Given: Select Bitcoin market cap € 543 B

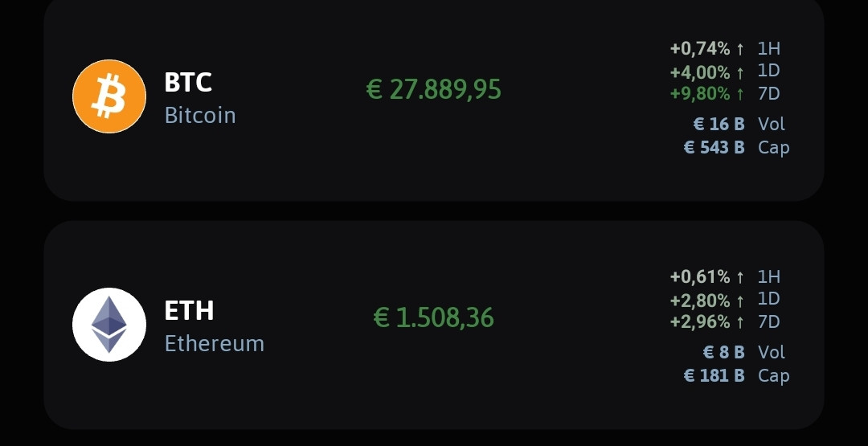Looking at the screenshot, I should [714, 147].
